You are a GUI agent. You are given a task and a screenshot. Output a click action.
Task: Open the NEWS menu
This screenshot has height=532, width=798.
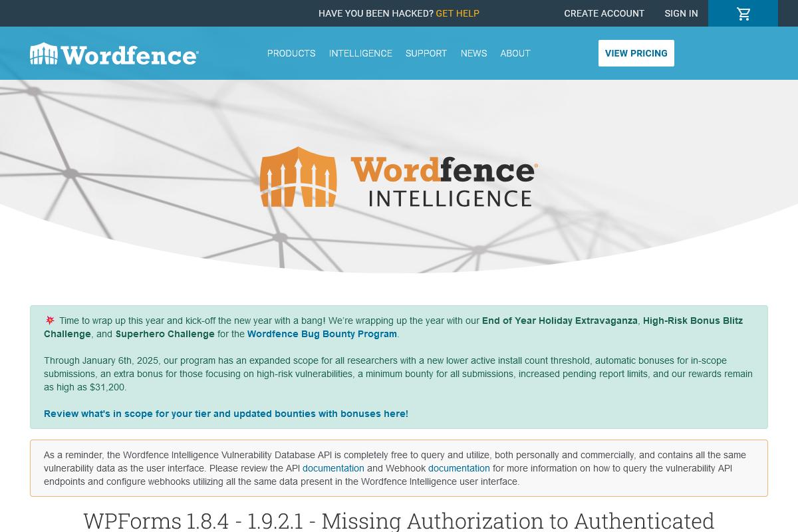(x=473, y=53)
